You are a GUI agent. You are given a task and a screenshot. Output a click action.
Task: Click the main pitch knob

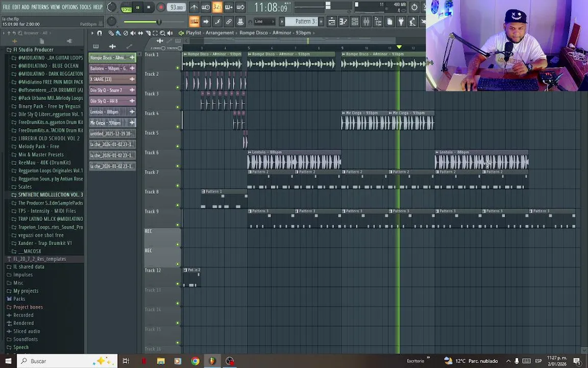pyautogui.click(x=111, y=21)
